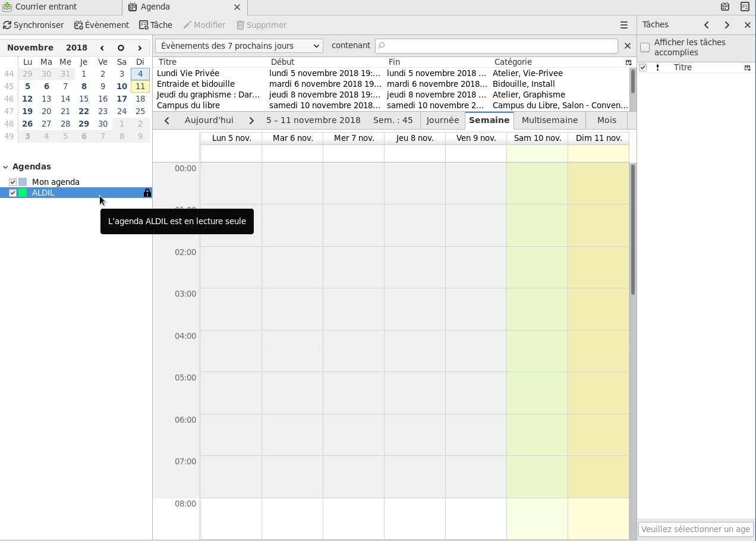Create a new Évènement

click(x=102, y=25)
